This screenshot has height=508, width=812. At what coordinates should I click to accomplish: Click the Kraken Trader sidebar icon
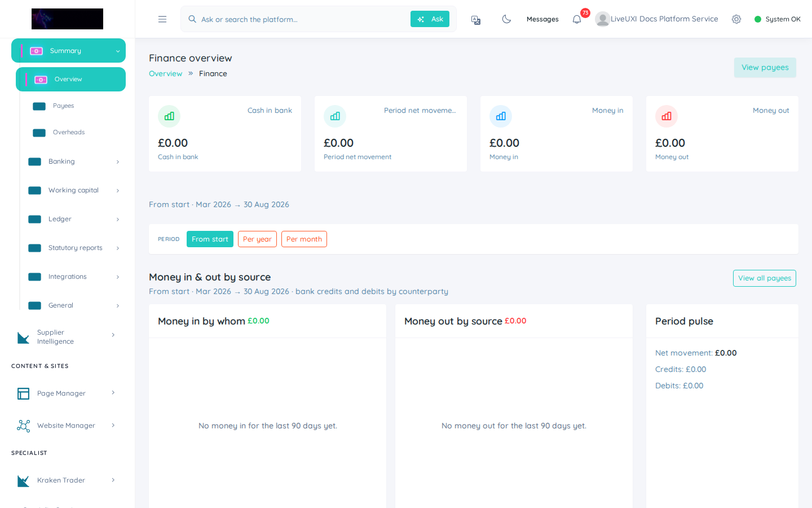tap(24, 480)
